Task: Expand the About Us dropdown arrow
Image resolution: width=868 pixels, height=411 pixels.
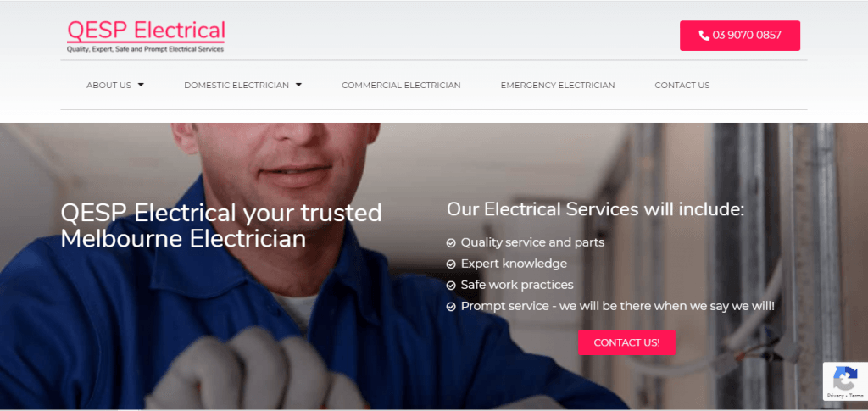Action: (x=141, y=85)
